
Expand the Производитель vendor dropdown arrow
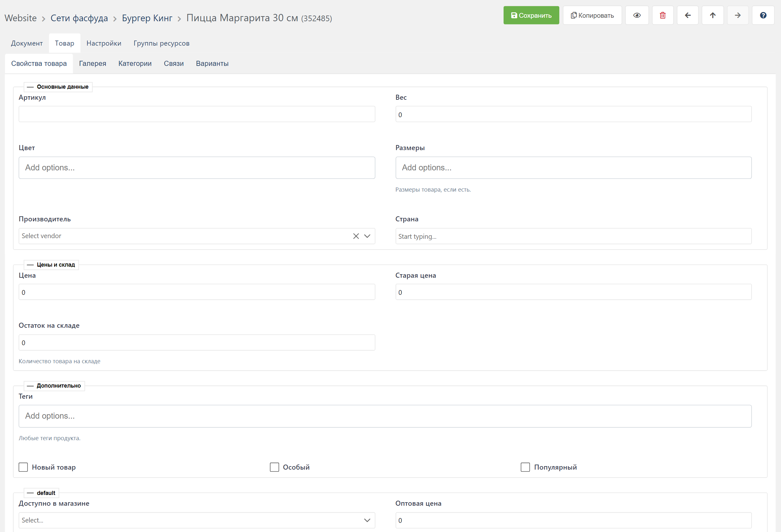point(367,236)
